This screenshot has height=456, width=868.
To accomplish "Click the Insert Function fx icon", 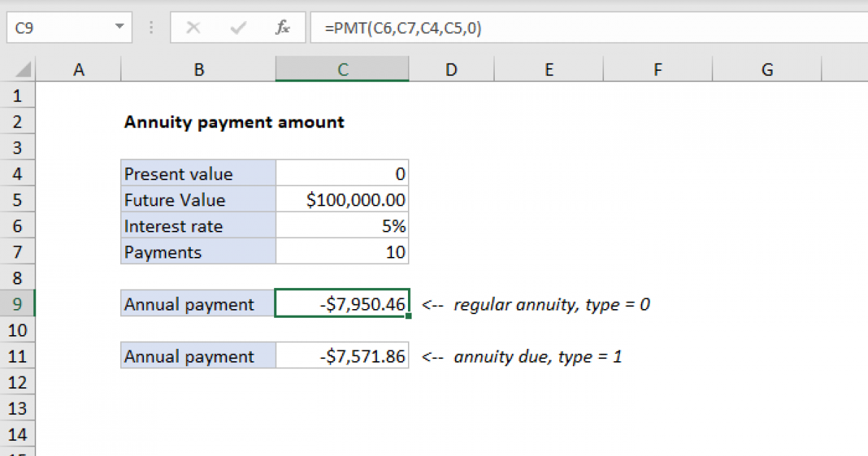I will click(282, 28).
